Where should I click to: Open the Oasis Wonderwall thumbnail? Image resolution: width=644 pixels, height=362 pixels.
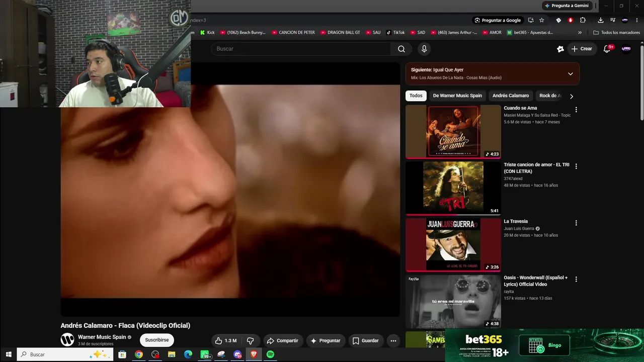pos(453,301)
